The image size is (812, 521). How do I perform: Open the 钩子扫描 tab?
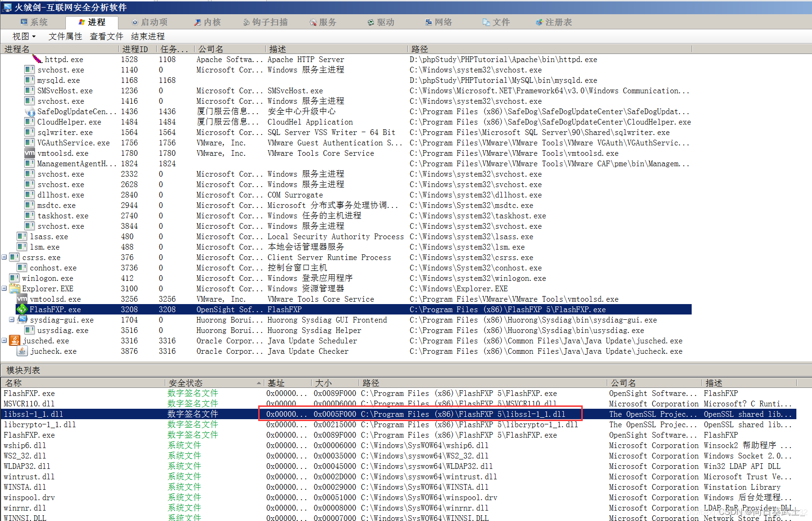pos(265,22)
